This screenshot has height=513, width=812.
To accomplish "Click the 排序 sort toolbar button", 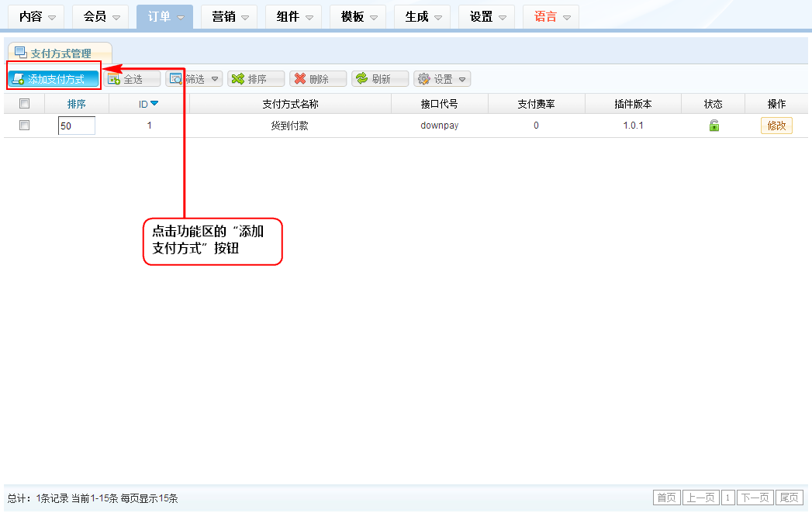I will point(255,79).
